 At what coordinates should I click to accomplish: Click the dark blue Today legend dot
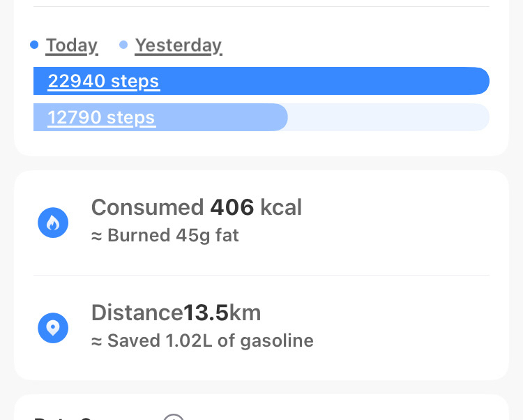pos(34,45)
